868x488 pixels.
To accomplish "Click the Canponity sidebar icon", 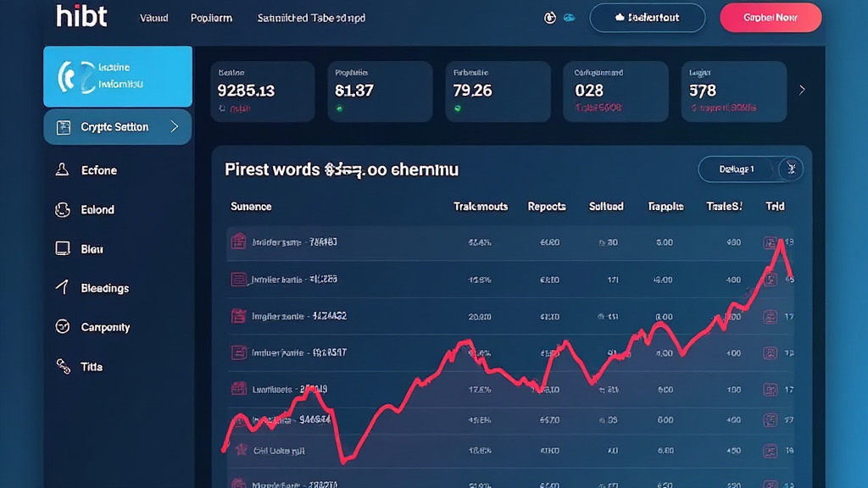I will tap(62, 327).
